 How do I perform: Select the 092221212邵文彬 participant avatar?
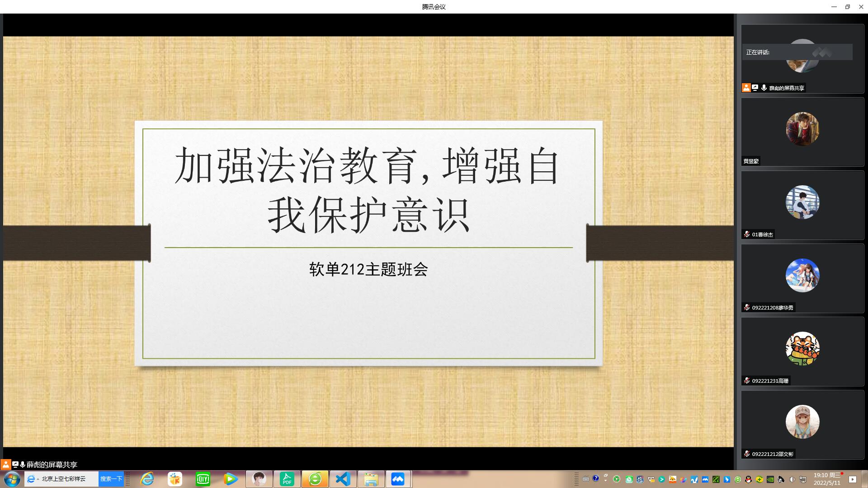802,422
